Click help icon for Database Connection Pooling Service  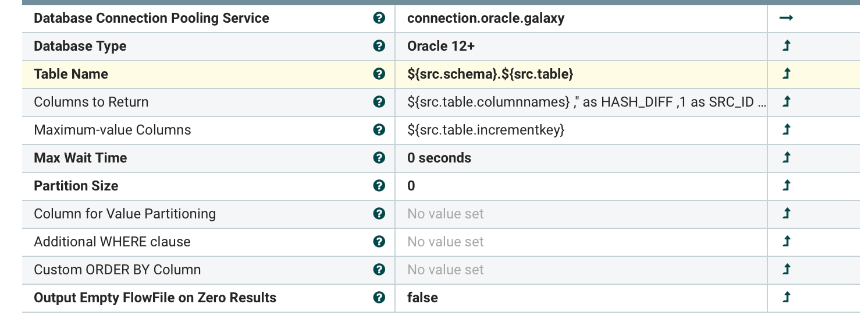tap(379, 18)
